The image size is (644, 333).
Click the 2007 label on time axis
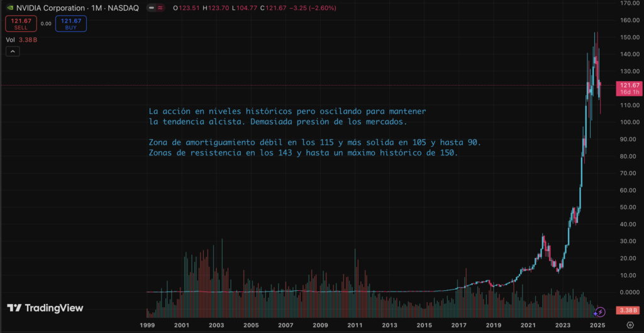[286, 325]
